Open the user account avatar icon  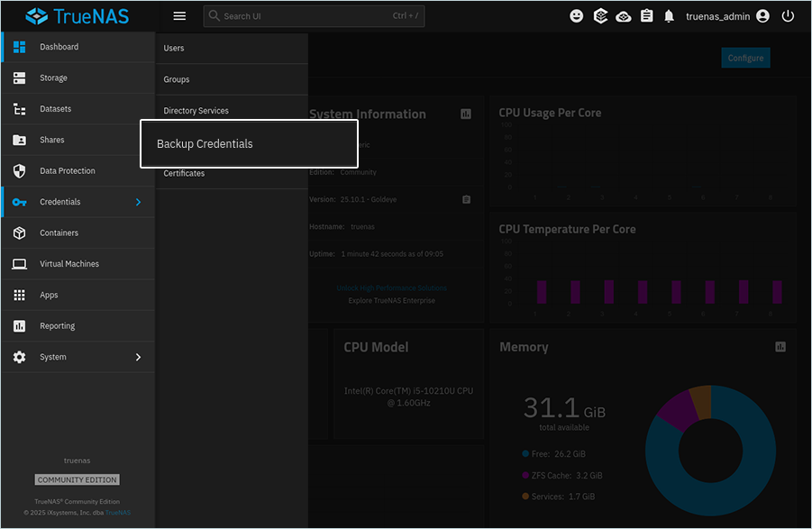pyautogui.click(x=762, y=16)
